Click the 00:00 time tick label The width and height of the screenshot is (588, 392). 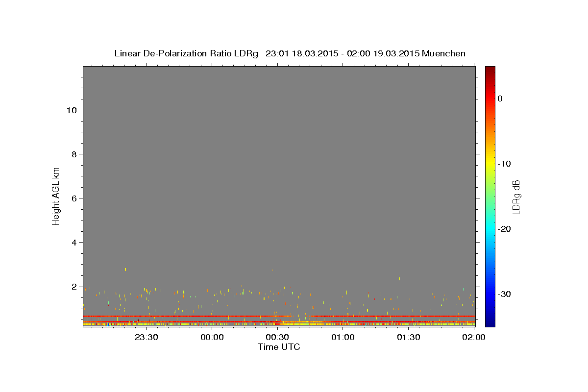click(x=212, y=337)
